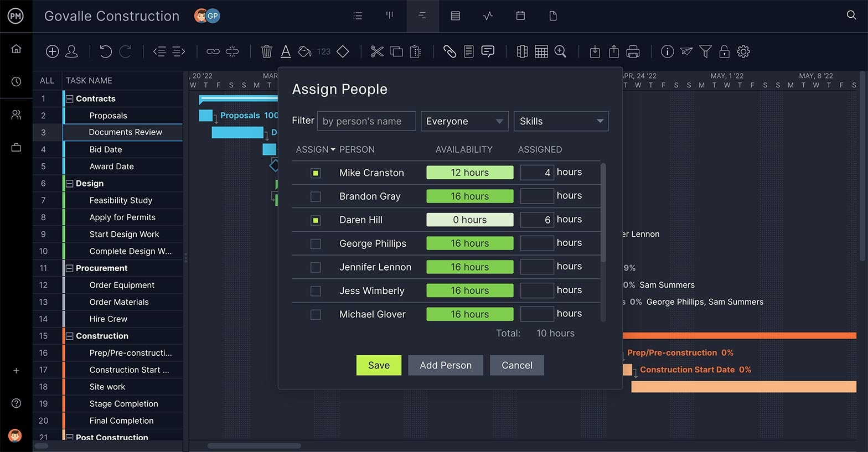Image resolution: width=868 pixels, height=452 pixels.
Task: Open the Everyone filter dropdown
Action: (464, 121)
